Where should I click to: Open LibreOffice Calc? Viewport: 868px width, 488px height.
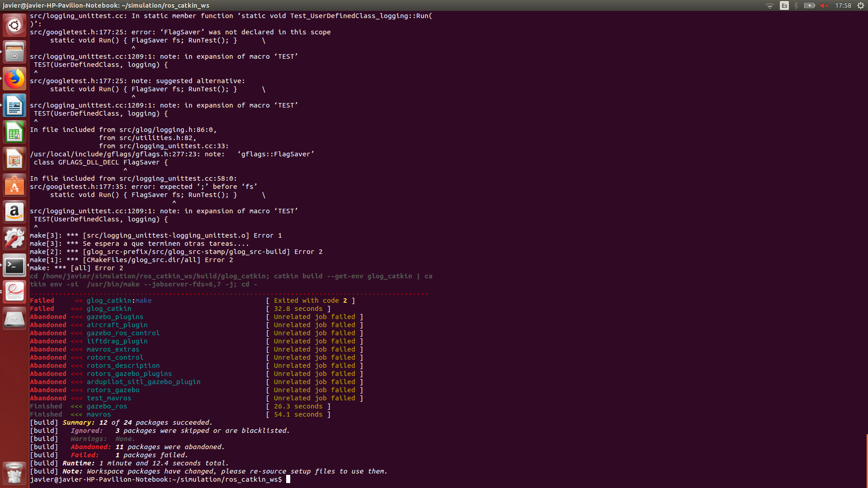click(x=14, y=132)
